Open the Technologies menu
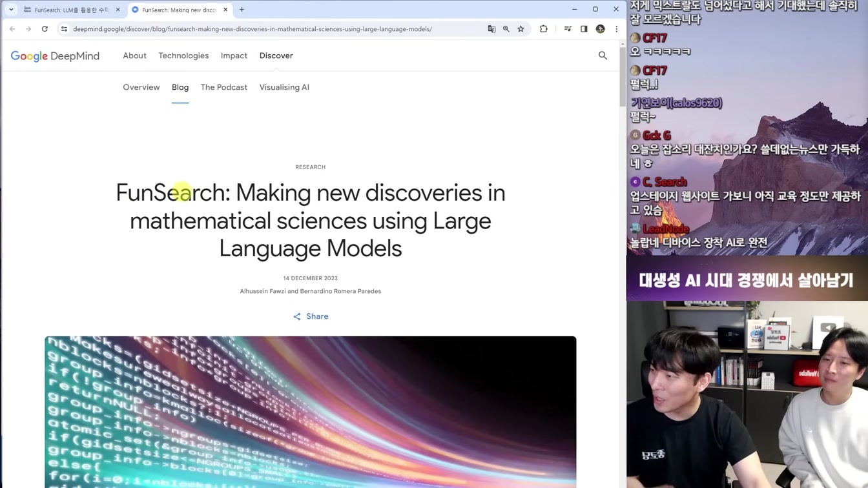The width and height of the screenshot is (868, 488). click(183, 56)
